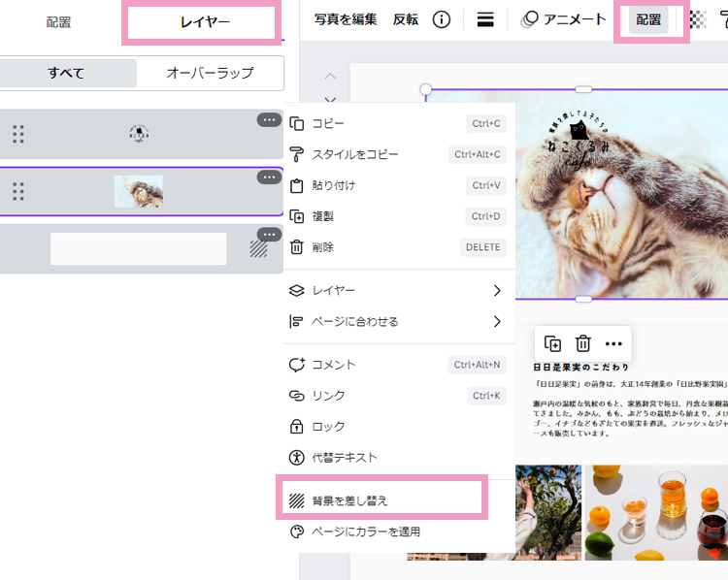The height and width of the screenshot is (580, 728).
Task: Select the すべて layer filter
Action: pos(66,73)
